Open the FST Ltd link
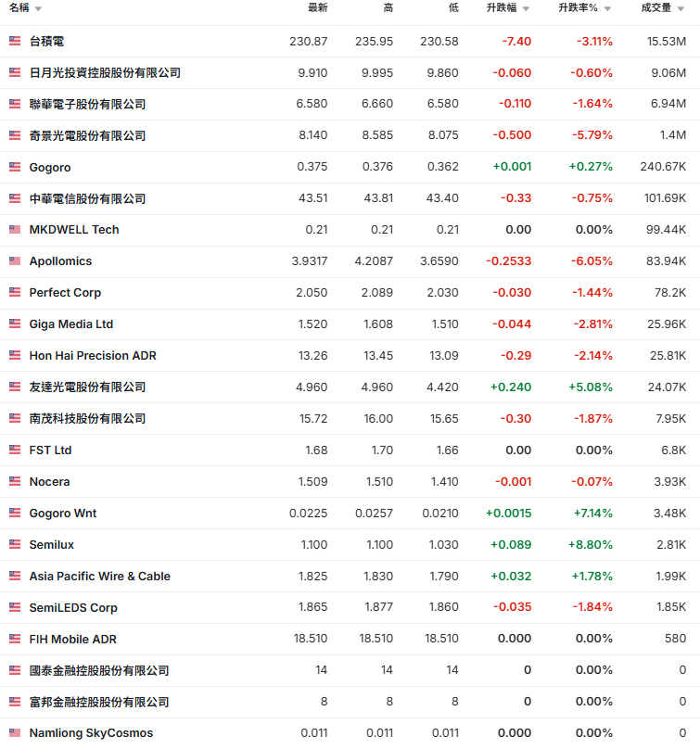The image size is (700, 749). click(50, 450)
